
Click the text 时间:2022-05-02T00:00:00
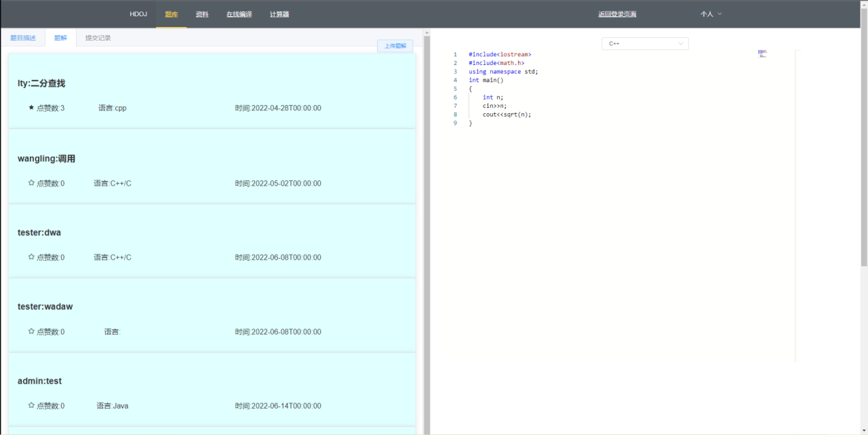(278, 183)
